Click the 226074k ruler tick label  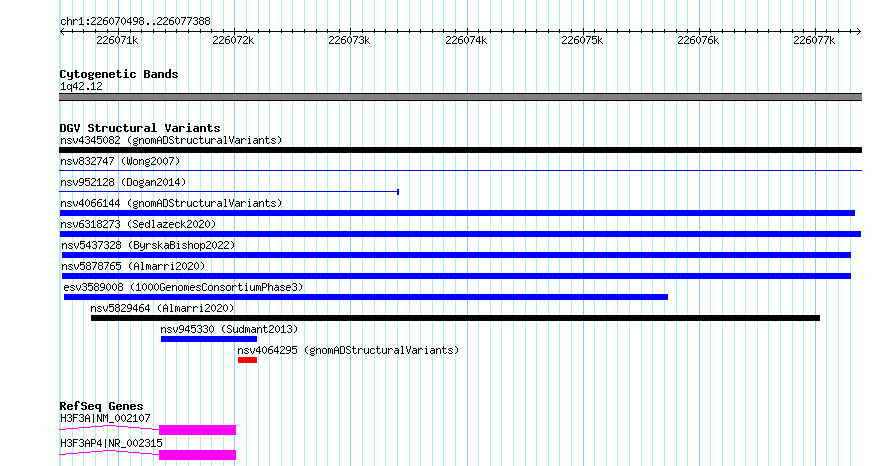466,40
